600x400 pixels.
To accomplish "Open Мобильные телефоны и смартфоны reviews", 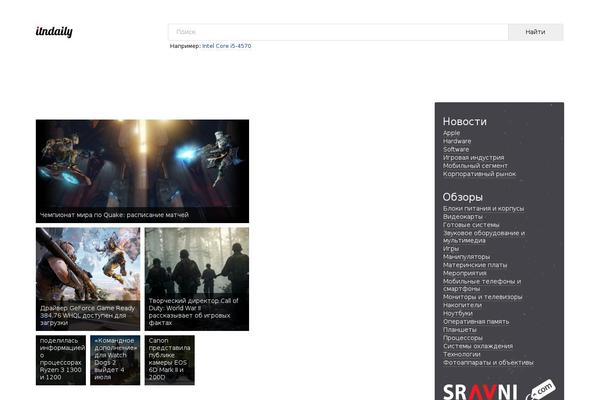I will (x=482, y=285).
